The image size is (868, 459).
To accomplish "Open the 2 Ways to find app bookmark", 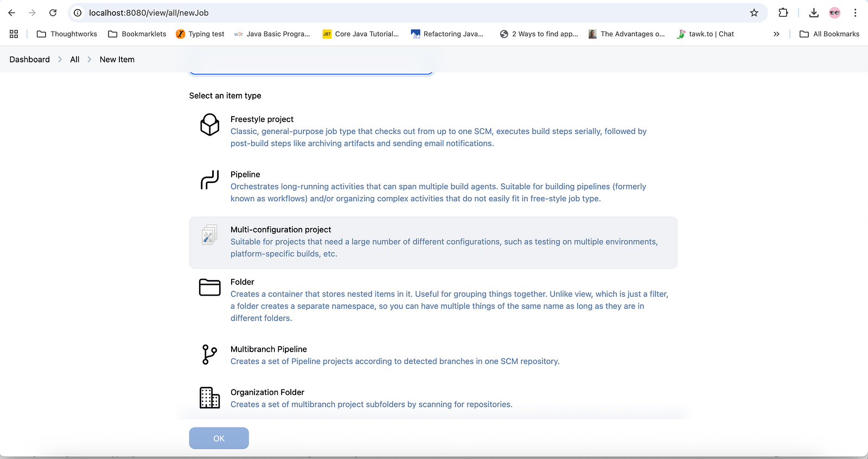I will pyautogui.click(x=539, y=34).
